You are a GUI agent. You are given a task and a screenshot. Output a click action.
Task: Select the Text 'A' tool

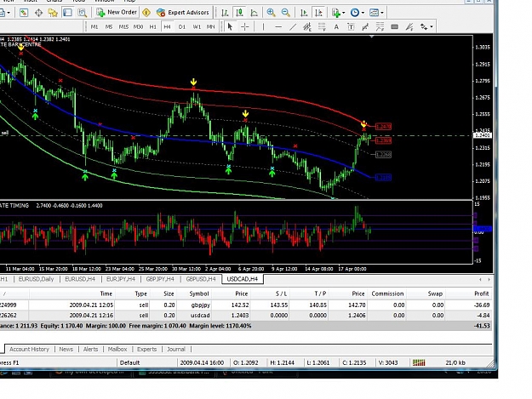(336, 26)
